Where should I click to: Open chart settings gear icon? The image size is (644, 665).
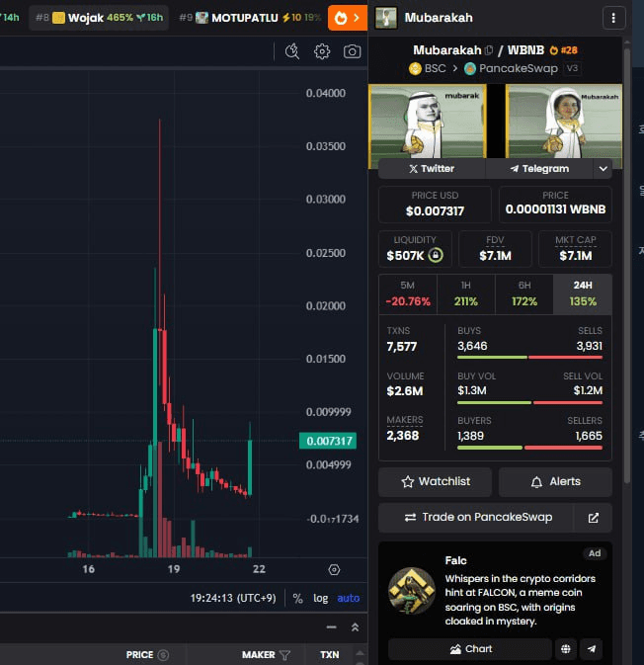322,51
